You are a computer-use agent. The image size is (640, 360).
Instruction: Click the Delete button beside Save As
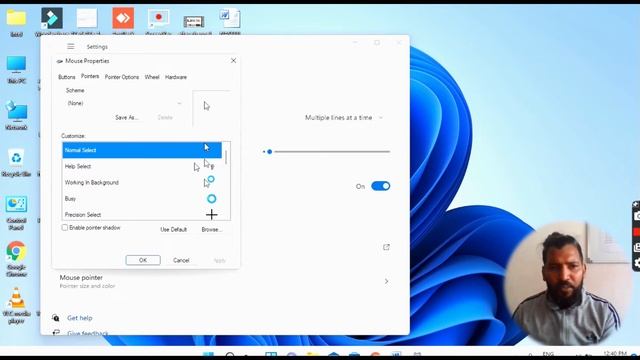[x=165, y=118]
